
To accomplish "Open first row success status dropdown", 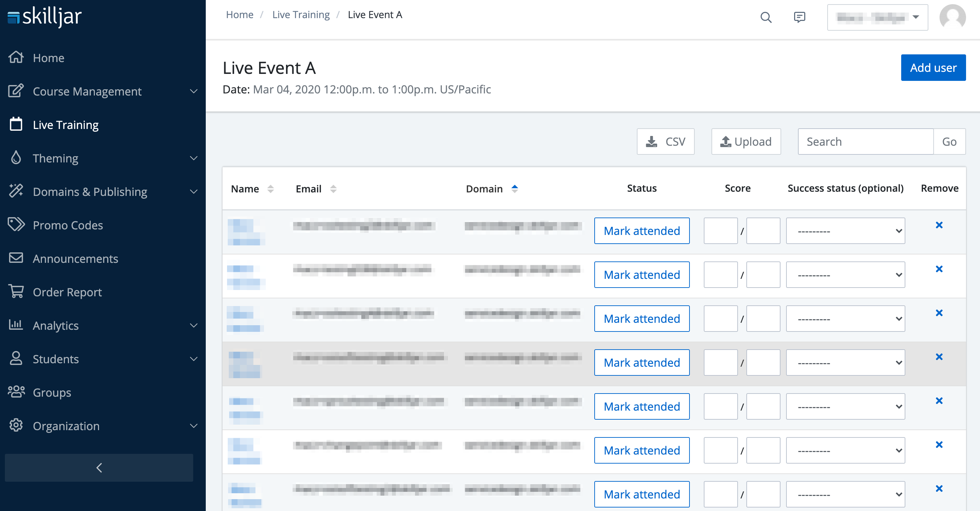I will point(845,231).
